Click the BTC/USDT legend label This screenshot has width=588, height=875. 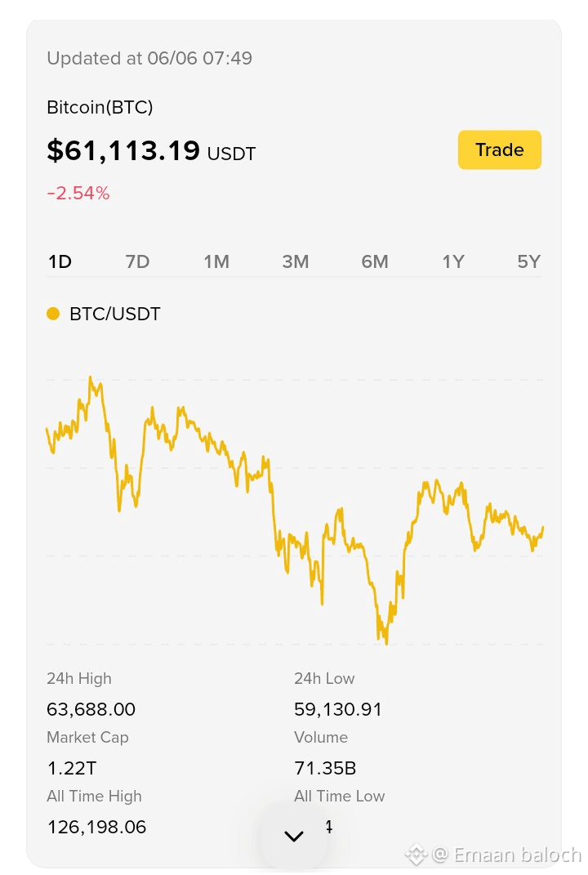(x=115, y=314)
